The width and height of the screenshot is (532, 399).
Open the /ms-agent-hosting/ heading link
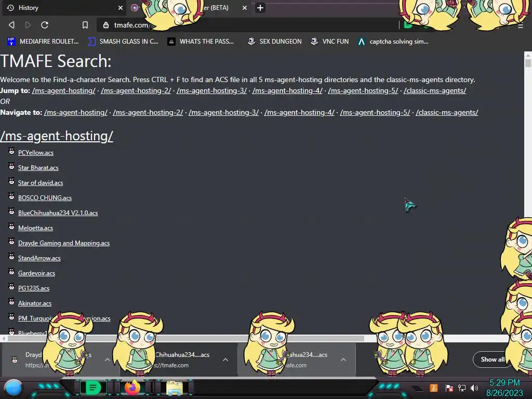(x=57, y=136)
